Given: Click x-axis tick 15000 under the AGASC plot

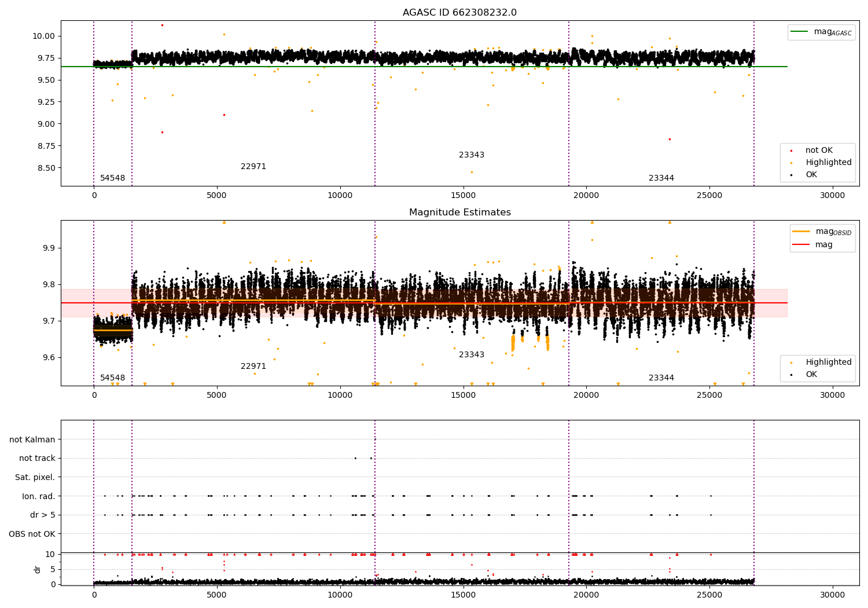Looking at the screenshot, I should click(x=463, y=195).
